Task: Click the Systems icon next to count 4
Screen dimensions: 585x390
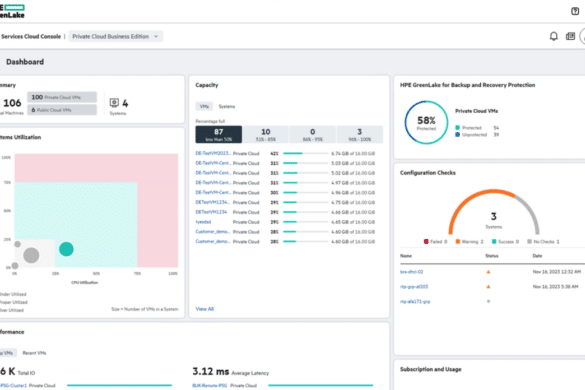Action: coord(114,103)
